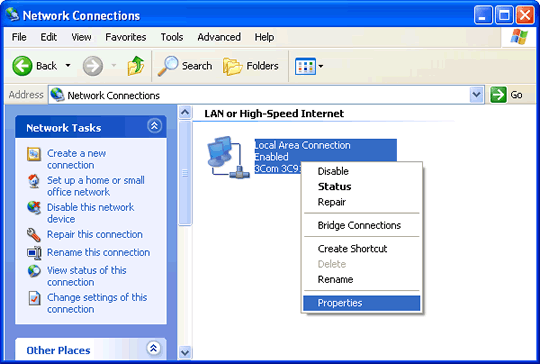Click the LAN or High-Speed Internet heading
Image resolution: width=540 pixels, height=364 pixels.
tap(274, 114)
